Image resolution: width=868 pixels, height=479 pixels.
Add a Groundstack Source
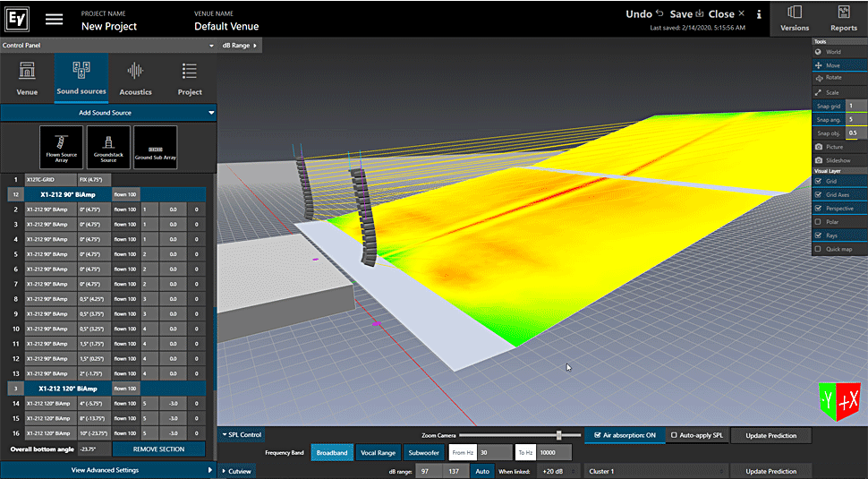click(x=108, y=148)
